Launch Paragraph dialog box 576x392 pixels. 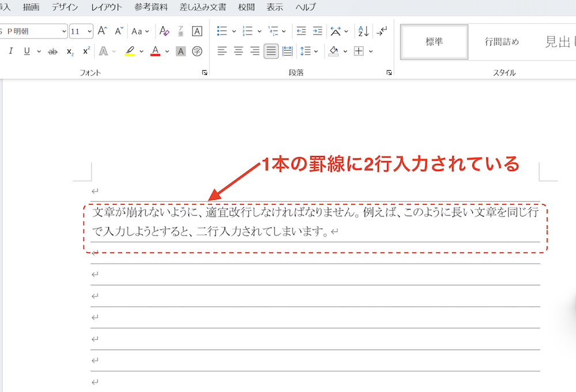(389, 73)
